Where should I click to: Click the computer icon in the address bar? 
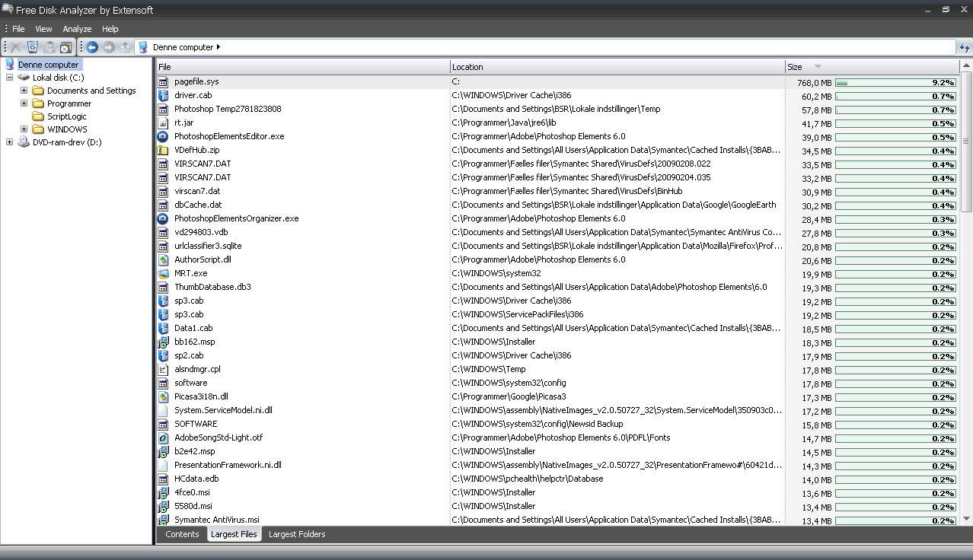(x=142, y=47)
